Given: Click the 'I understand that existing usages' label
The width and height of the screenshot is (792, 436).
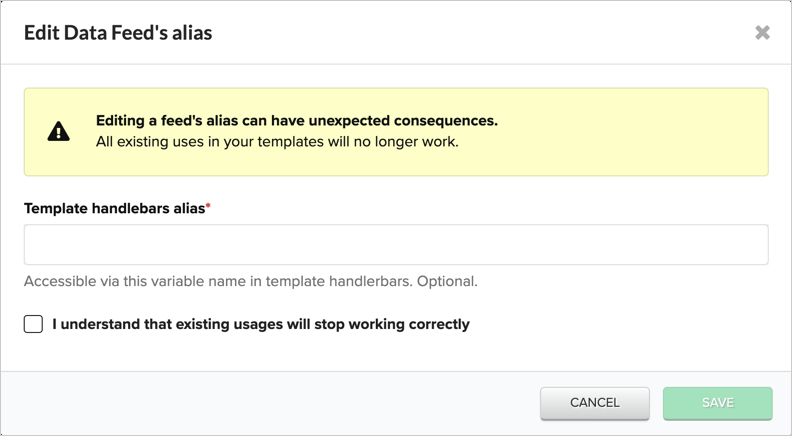Looking at the screenshot, I should (x=261, y=324).
